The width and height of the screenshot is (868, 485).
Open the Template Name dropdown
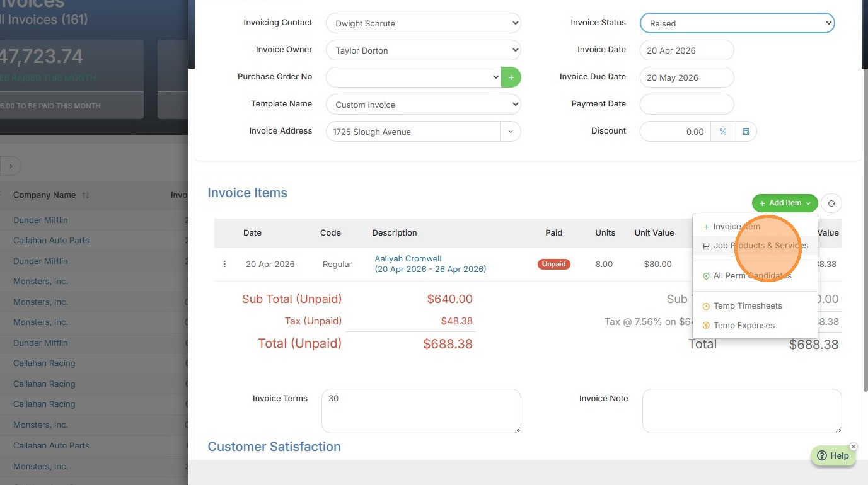coord(423,105)
